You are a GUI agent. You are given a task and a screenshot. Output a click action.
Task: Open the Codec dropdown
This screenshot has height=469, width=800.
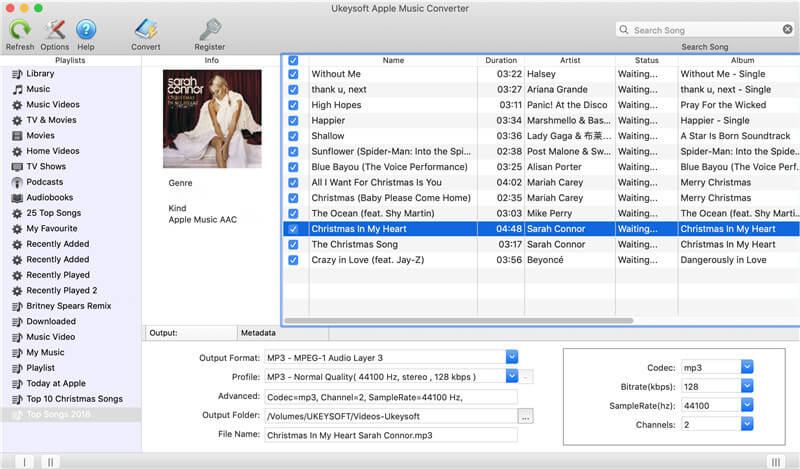pos(747,367)
